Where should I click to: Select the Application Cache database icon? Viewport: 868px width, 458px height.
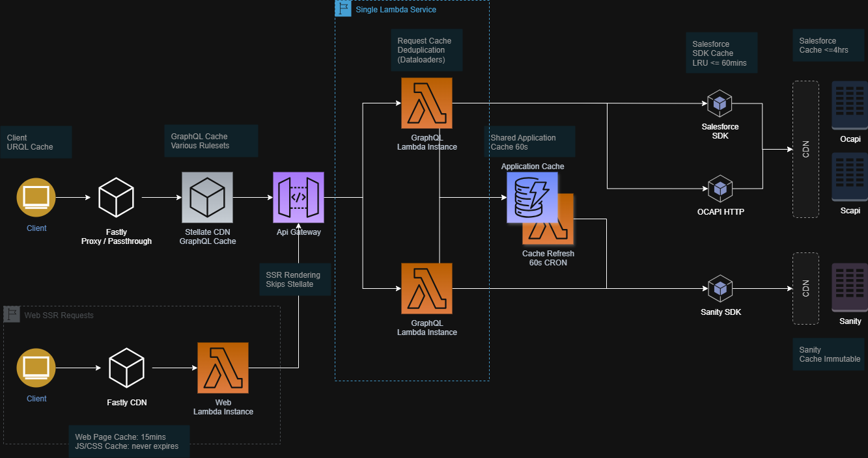[x=528, y=198]
